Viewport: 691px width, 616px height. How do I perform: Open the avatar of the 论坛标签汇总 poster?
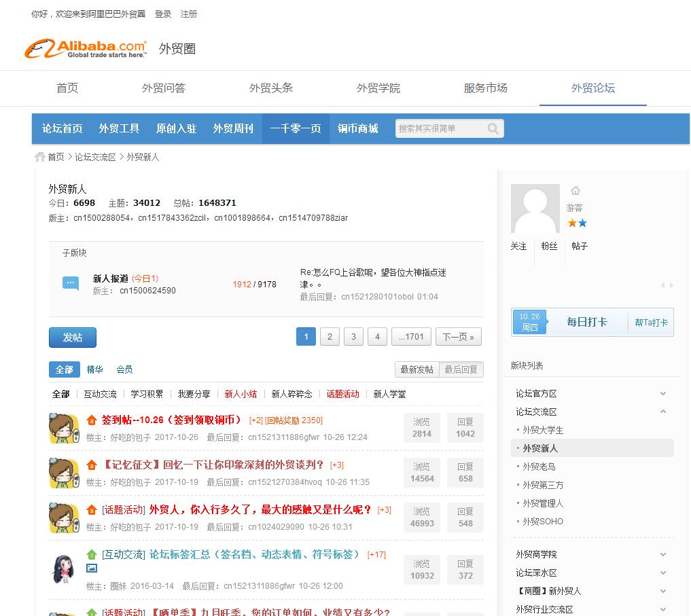pyautogui.click(x=64, y=569)
